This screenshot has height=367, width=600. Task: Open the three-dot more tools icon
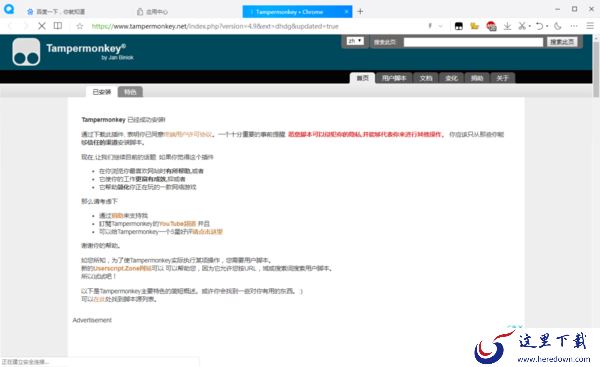click(x=574, y=26)
